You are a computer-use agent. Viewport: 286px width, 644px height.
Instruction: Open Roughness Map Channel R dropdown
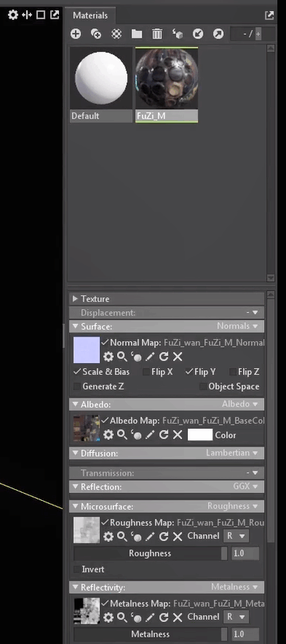[x=236, y=536]
